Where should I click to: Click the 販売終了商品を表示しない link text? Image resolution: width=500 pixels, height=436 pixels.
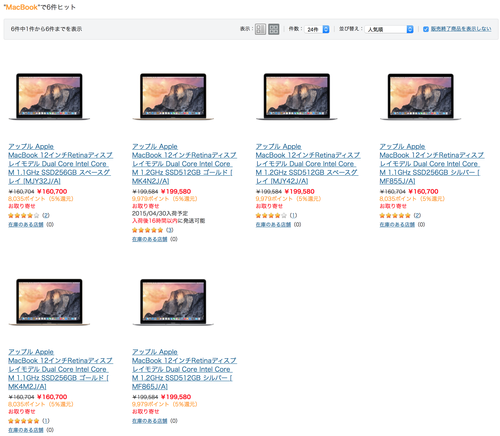pos(461,29)
